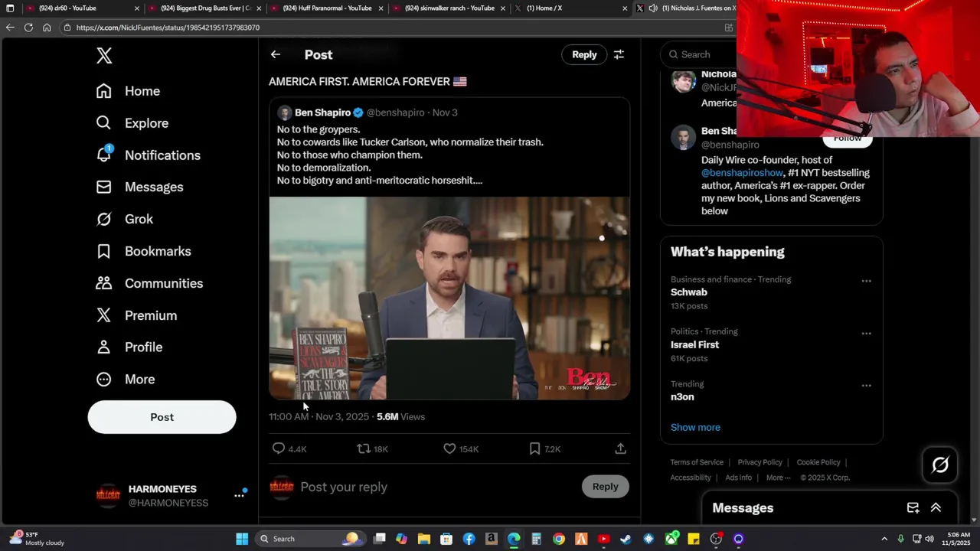Follow Ben Shapiro in sidebar
The width and height of the screenshot is (980, 551).
tap(847, 139)
